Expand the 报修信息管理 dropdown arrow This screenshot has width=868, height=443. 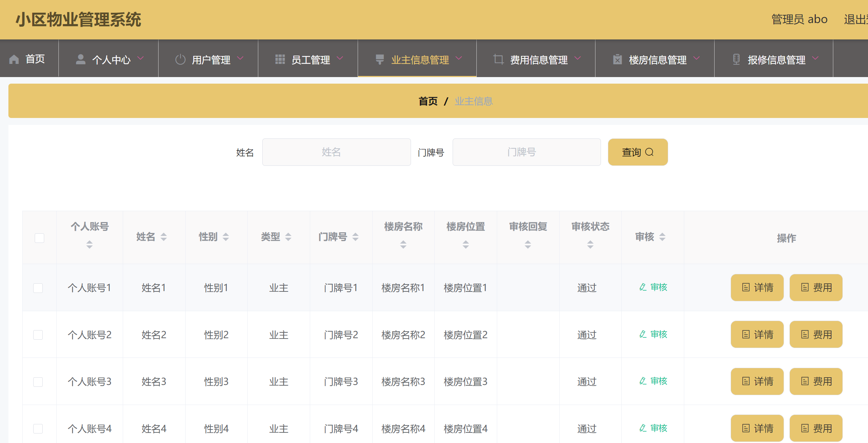[x=815, y=58]
